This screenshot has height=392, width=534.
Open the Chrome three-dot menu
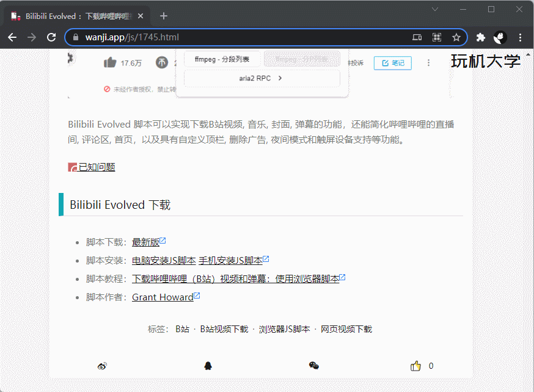coord(520,37)
